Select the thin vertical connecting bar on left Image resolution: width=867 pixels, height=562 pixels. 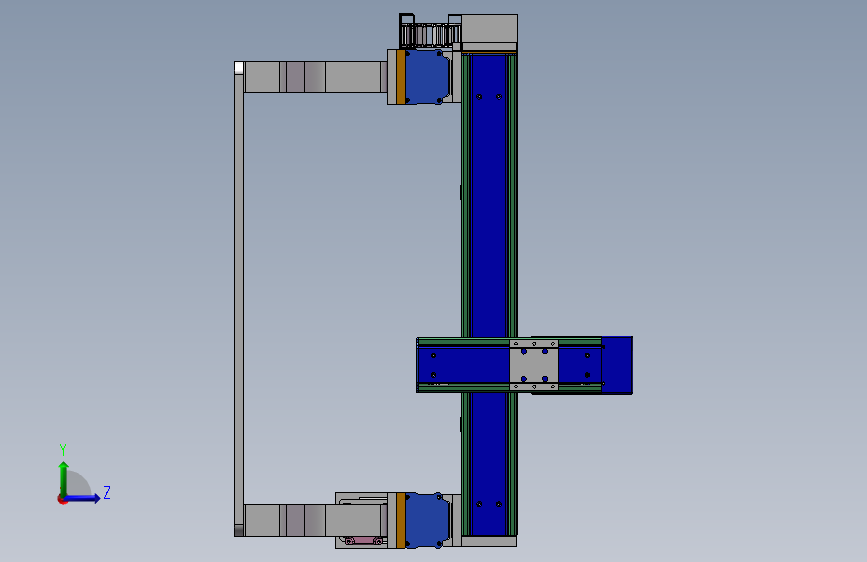click(239, 299)
